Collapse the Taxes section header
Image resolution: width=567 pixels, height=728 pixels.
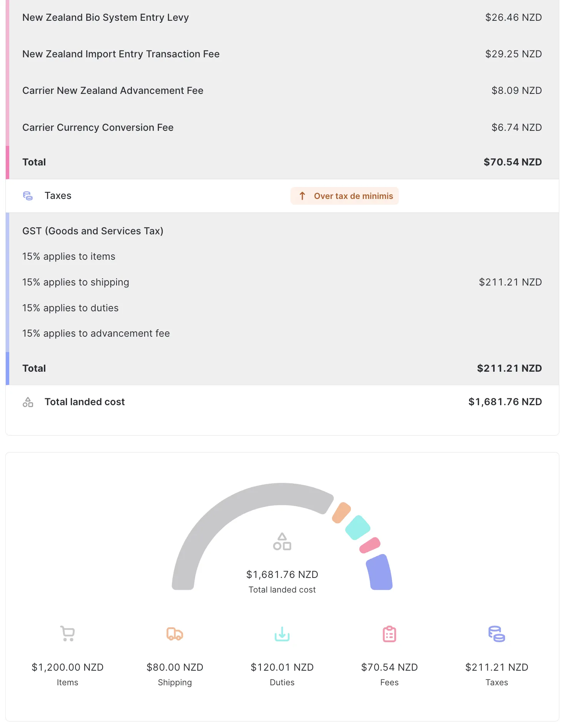coord(58,196)
